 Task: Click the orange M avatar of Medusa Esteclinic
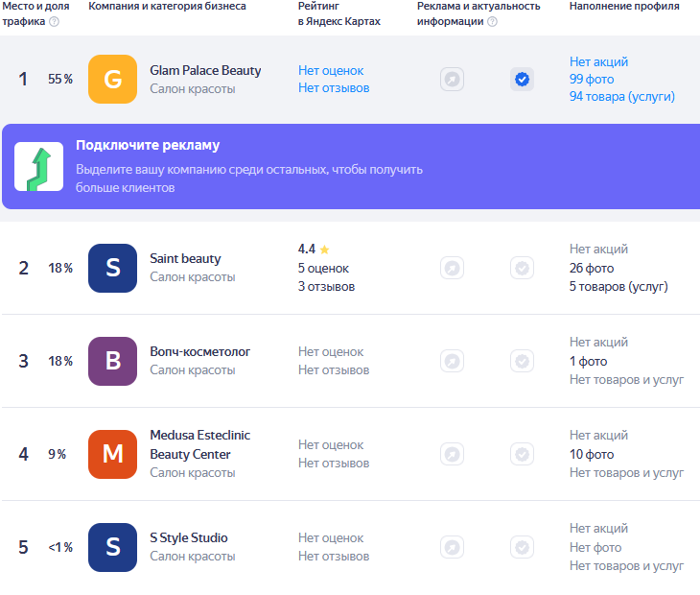tap(112, 454)
